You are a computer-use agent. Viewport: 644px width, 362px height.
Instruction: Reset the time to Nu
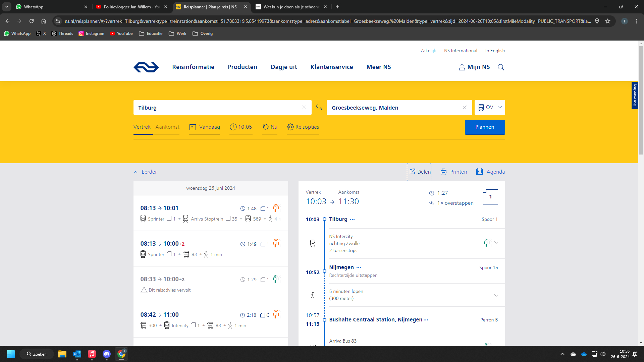pos(270,127)
